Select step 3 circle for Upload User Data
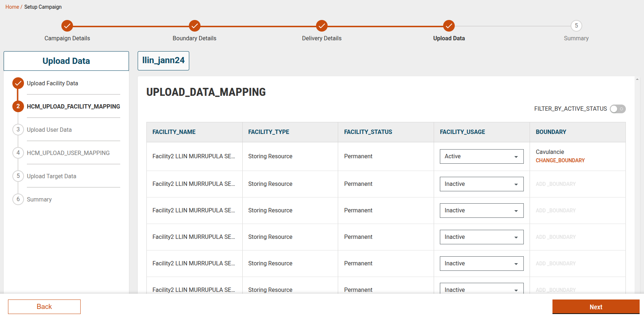The height and width of the screenshot is (318, 644). [x=18, y=130]
